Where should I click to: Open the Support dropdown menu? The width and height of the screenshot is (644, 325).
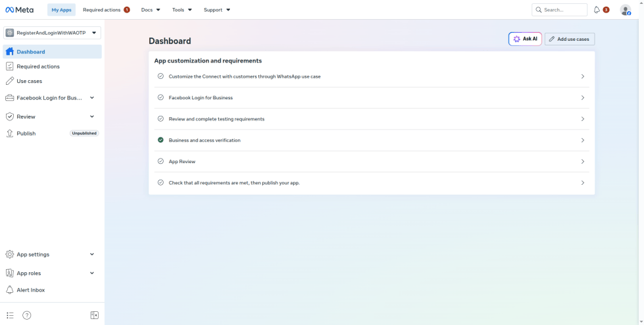point(217,10)
